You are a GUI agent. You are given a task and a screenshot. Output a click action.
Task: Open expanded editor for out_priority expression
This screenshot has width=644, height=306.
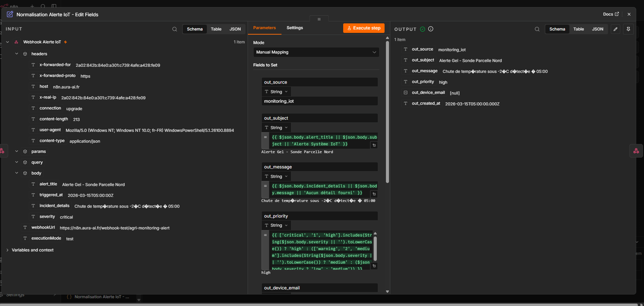point(374,266)
